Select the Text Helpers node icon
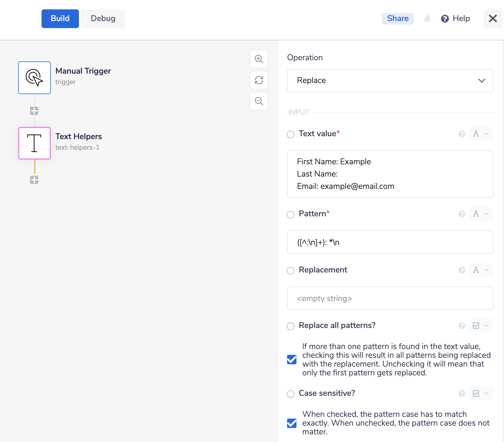504x442 pixels. coord(34,143)
